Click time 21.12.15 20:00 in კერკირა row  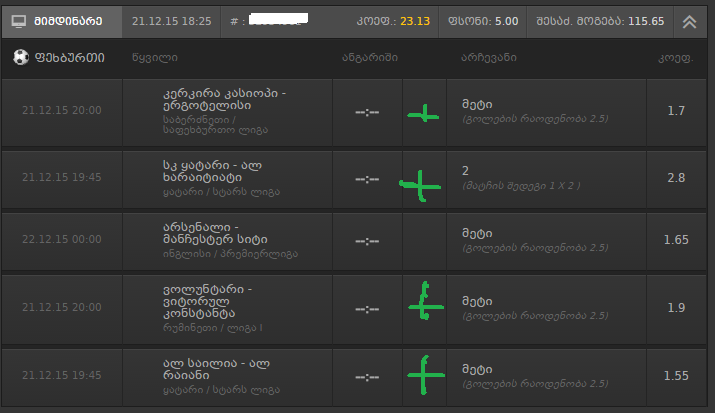(62, 110)
